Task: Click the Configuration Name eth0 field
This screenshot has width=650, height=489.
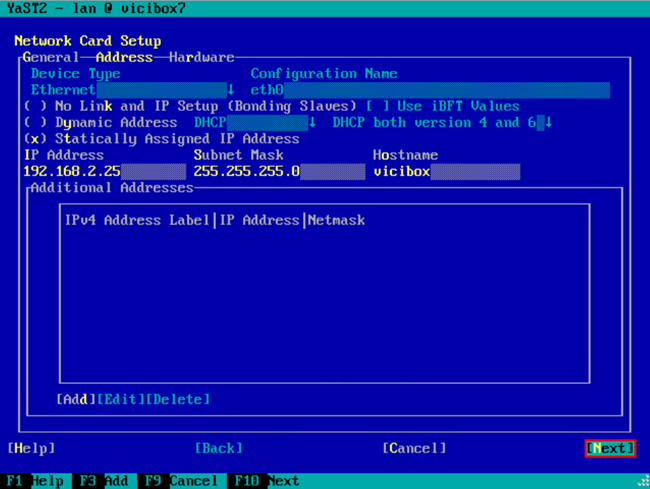Action: point(430,90)
